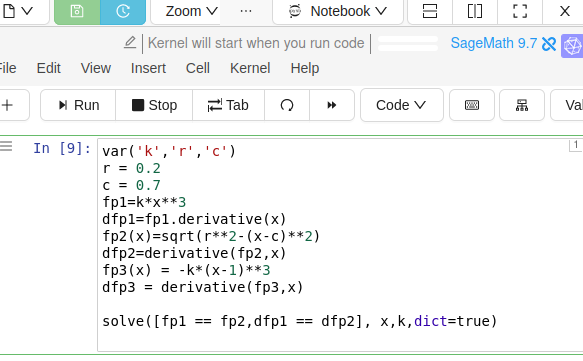583x361 pixels.
Task: Click the cell number 1 badge
Action: (x=576, y=145)
